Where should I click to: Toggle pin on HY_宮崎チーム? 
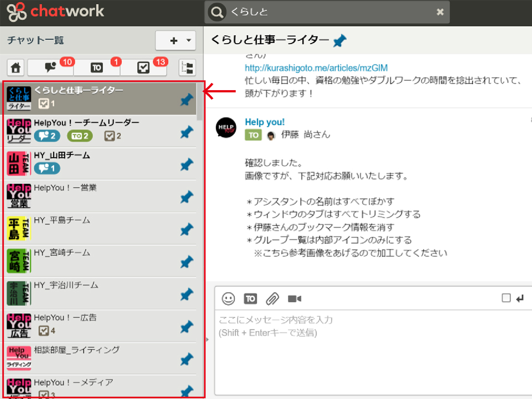coord(187,262)
